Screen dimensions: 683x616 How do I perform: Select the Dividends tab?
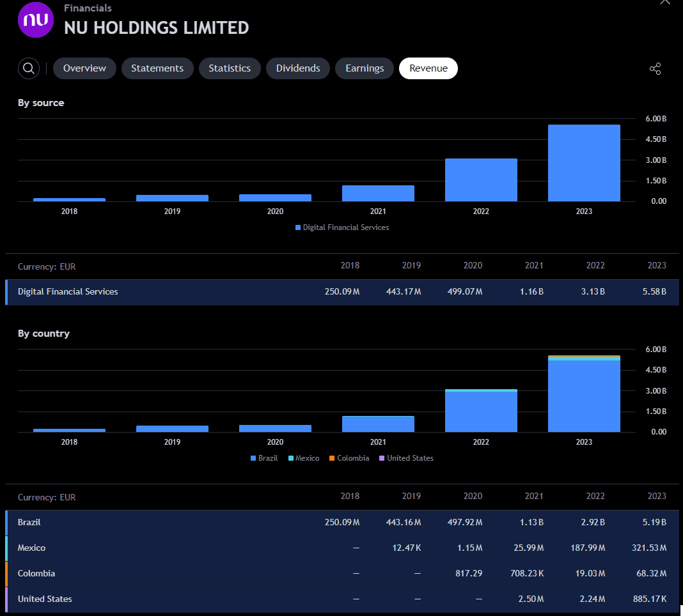298,68
